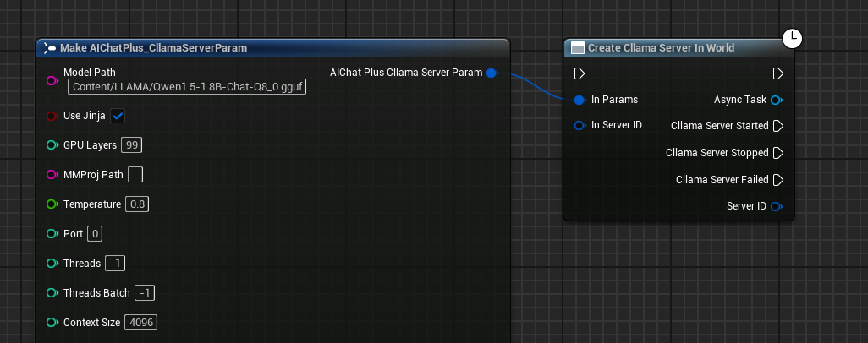868x343 pixels.
Task: Click the Temperature value field
Action: click(137, 204)
